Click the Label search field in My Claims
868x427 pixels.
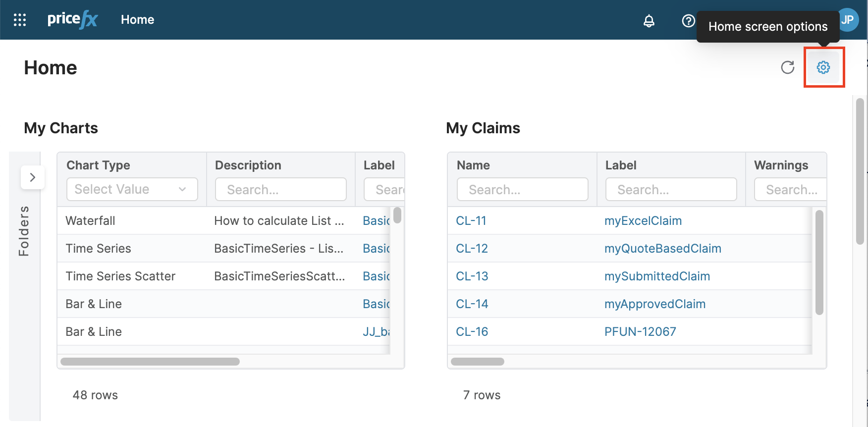click(671, 190)
